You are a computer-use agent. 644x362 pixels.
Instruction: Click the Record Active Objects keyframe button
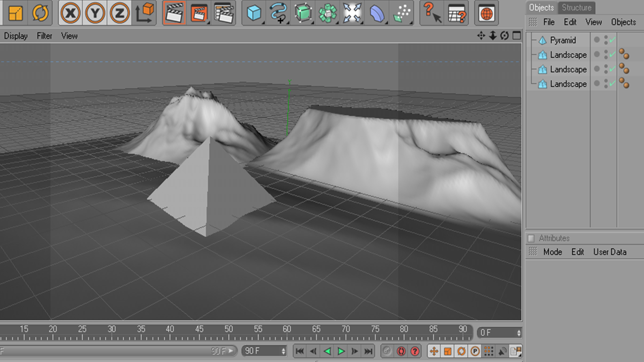[x=401, y=351]
